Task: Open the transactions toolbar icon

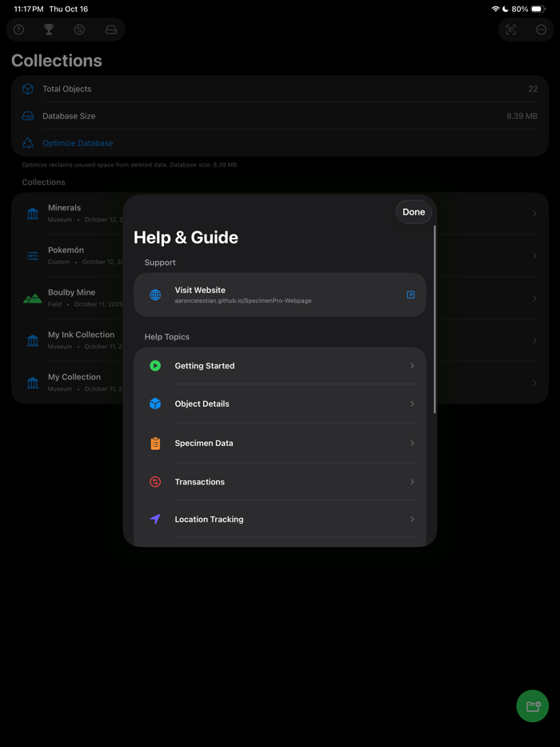Action: tap(79, 30)
